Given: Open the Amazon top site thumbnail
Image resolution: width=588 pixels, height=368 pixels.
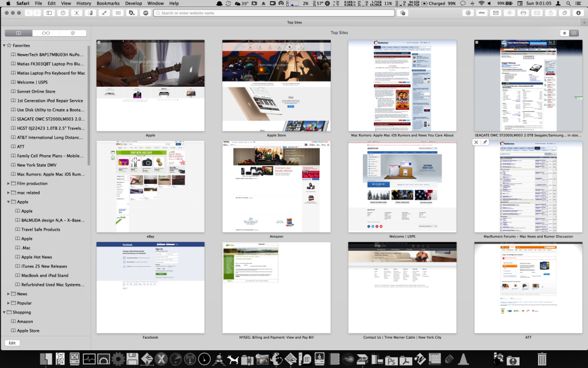Looking at the screenshot, I should [x=276, y=187].
